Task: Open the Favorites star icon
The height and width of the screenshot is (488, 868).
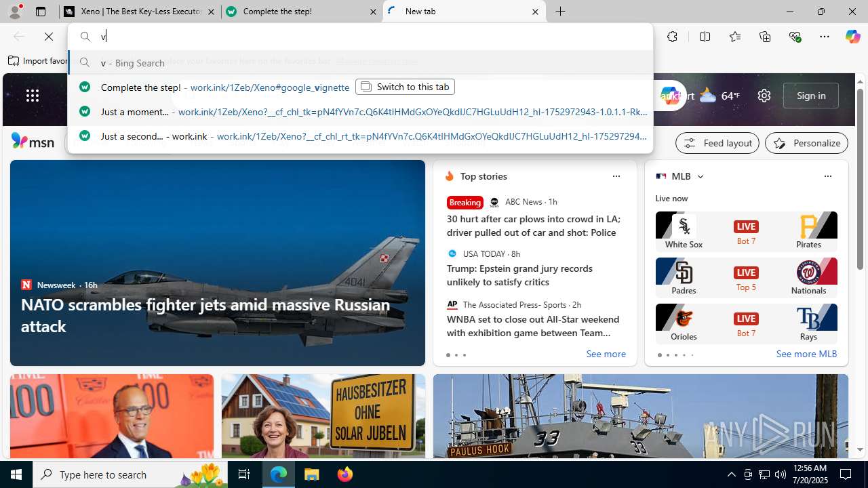Action: (735, 37)
